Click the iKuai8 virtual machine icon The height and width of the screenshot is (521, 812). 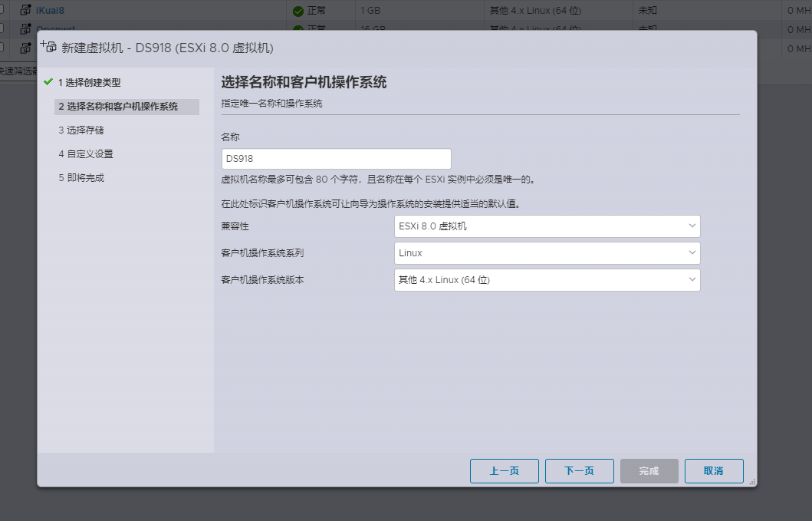point(25,11)
